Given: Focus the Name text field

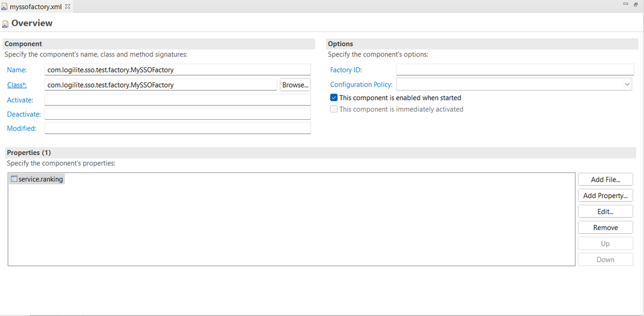Looking at the screenshot, I should point(177,70).
